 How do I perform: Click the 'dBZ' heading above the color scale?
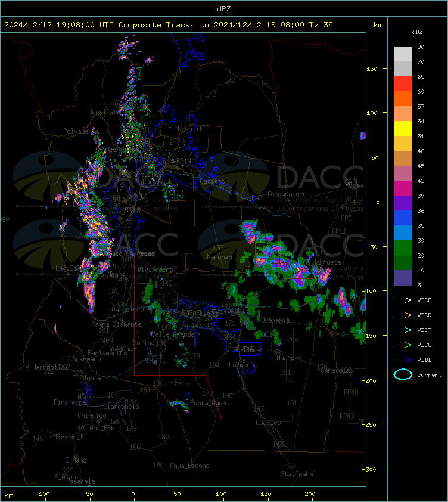pyautogui.click(x=417, y=32)
